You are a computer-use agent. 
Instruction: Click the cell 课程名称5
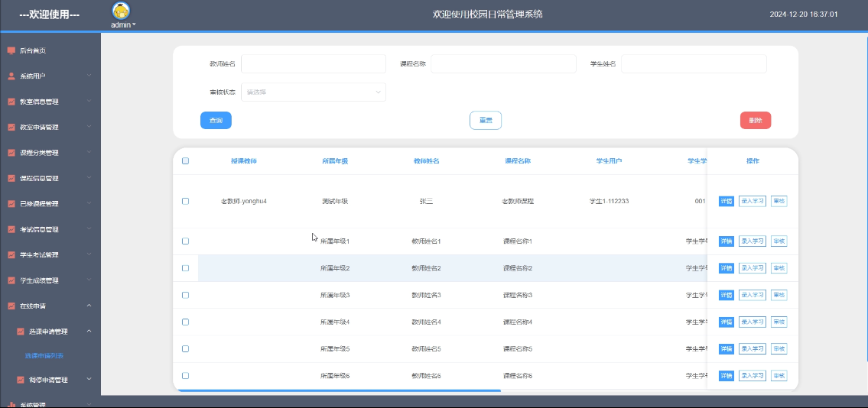(x=518, y=349)
